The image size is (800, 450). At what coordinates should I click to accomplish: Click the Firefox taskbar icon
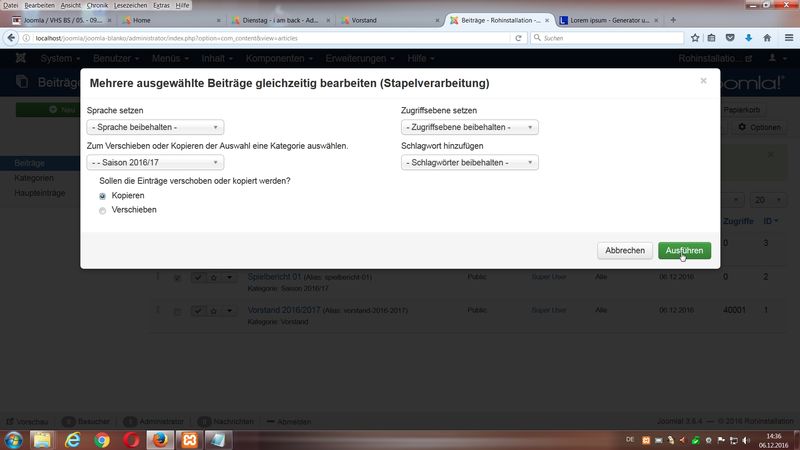(x=160, y=440)
